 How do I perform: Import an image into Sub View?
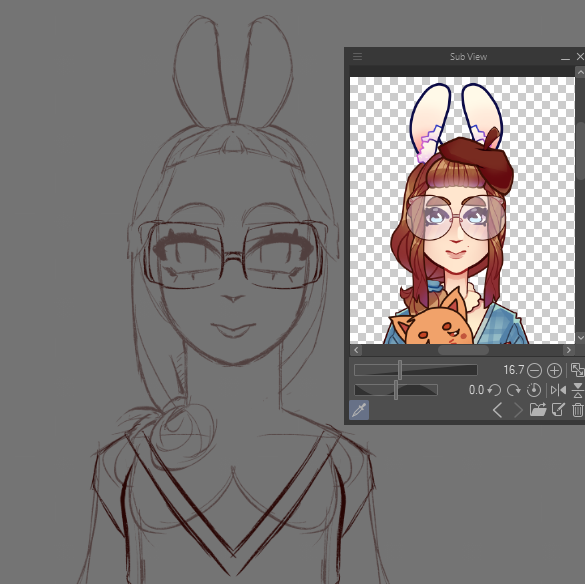click(x=538, y=410)
